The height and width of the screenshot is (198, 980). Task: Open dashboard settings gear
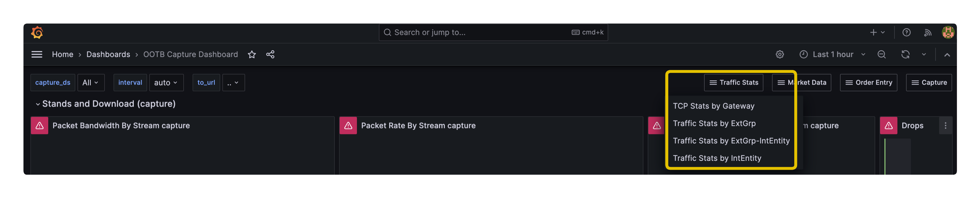[780, 54]
